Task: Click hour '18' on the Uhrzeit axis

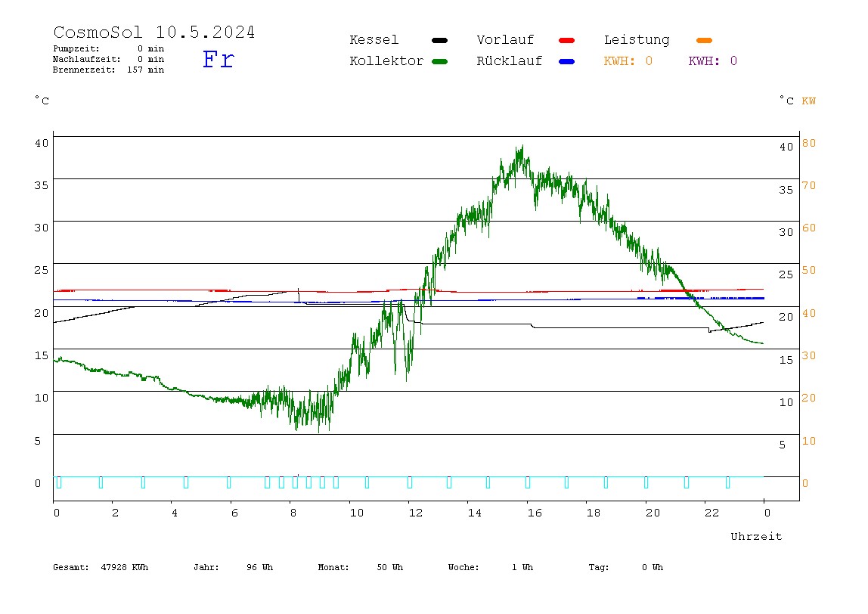Action: (594, 513)
